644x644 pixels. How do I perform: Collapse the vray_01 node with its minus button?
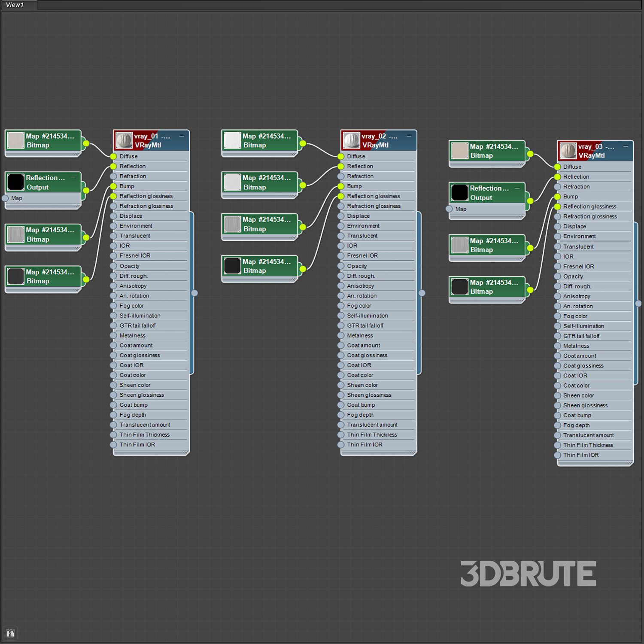182,136
